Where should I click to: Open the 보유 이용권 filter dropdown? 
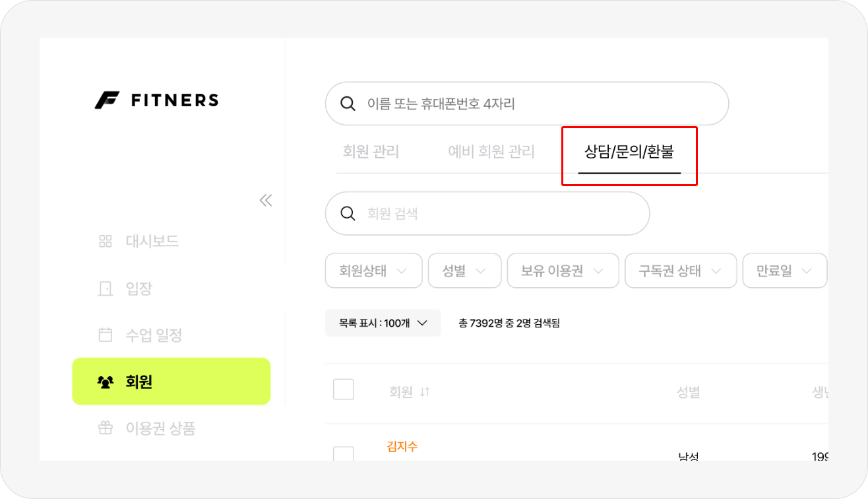(x=562, y=271)
